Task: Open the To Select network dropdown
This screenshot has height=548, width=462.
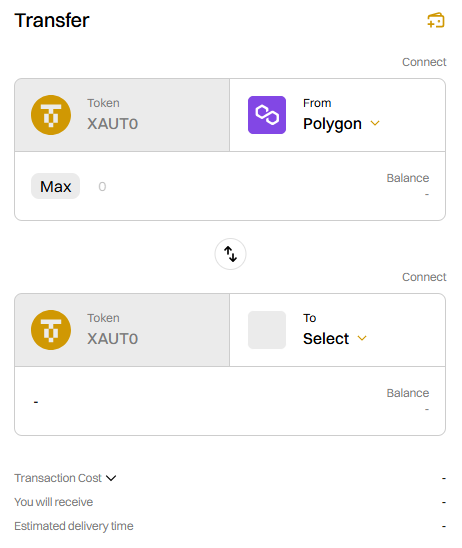Action: 337,330
